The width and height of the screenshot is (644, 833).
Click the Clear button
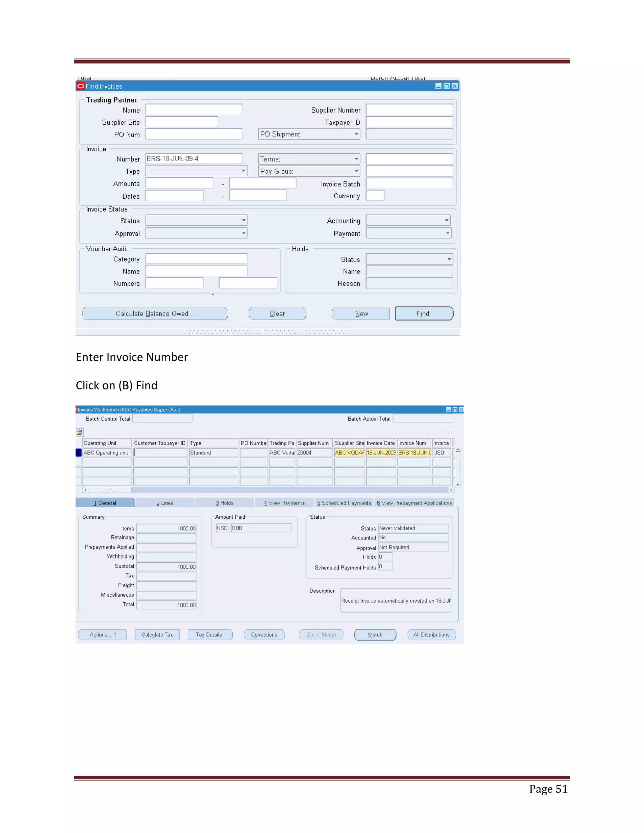[277, 313]
